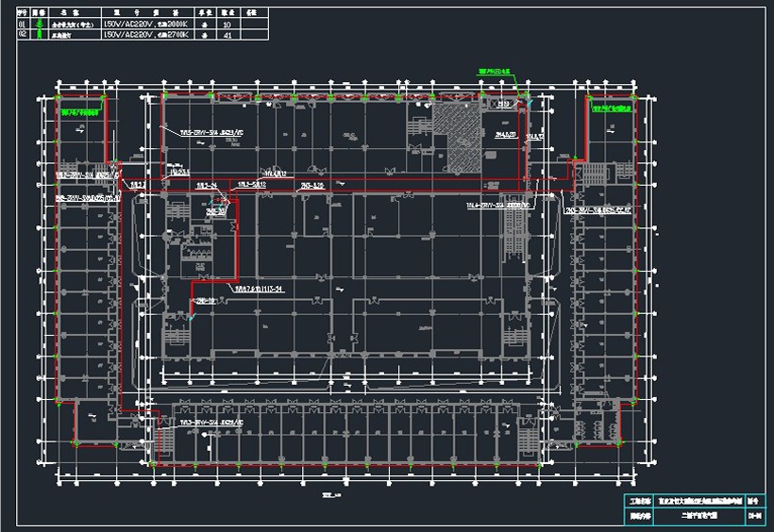Click the 1WL5 cable annotation at top left
The height and width of the screenshot is (532, 774).
click(211, 132)
